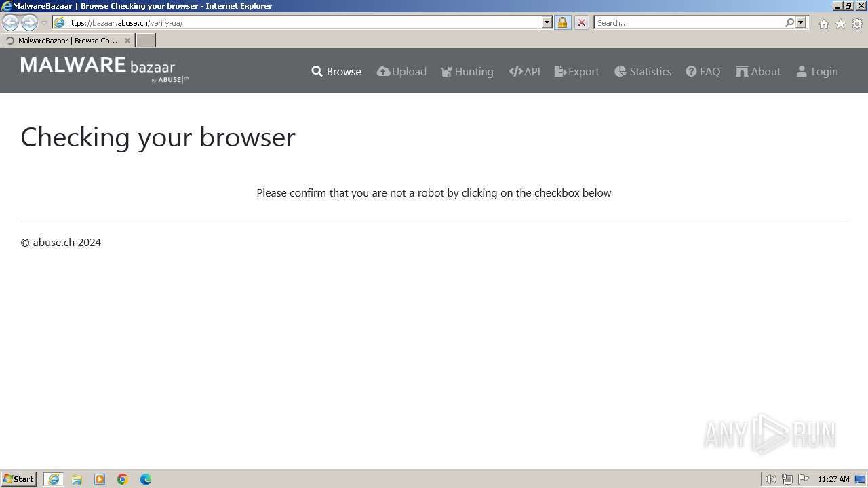This screenshot has height=488, width=868.
Task: Expand the address bar autocomplete dropdown
Action: click(547, 22)
